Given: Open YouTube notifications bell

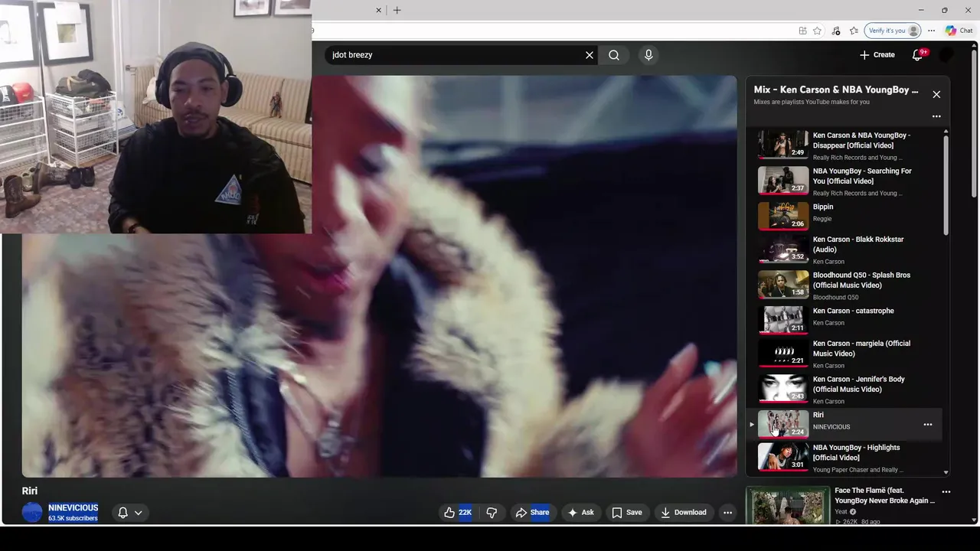Looking at the screenshot, I should 918,55.
